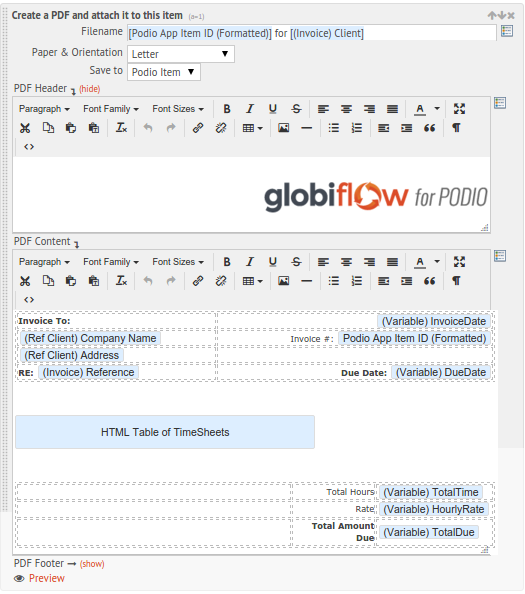Move this action down with down arrow
The image size is (525, 594).
pos(502,16)
